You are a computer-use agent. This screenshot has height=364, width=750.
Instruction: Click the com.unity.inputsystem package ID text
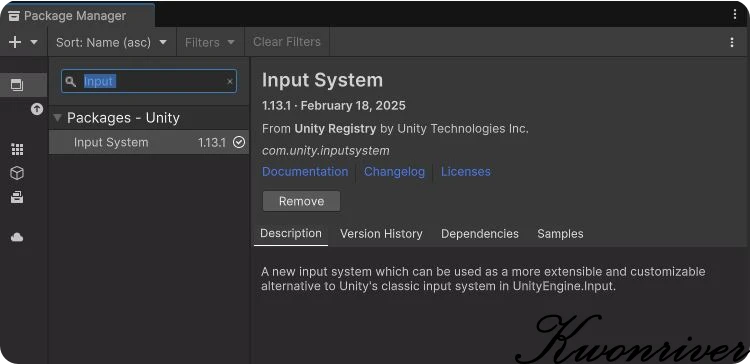click(326, 151)
